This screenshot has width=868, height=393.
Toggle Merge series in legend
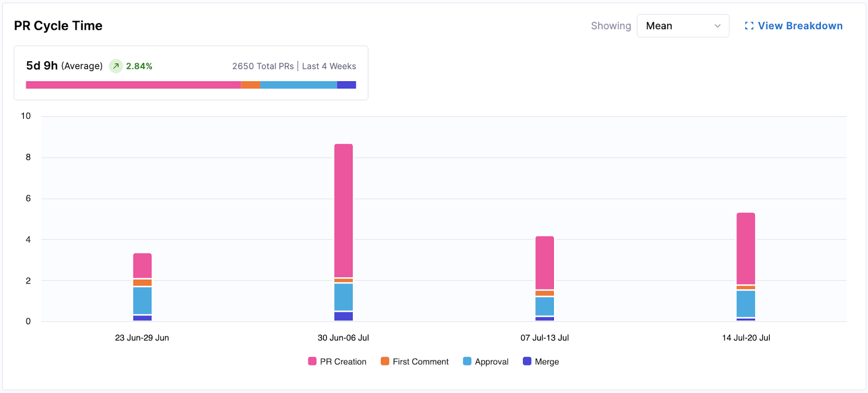[x=546, y=362]
